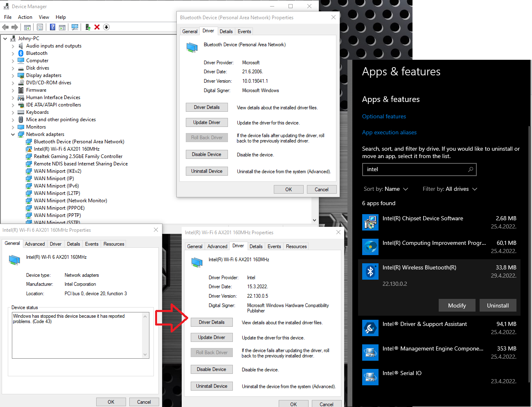This screenshot has width=532, height=407.
Task: Click the Disable device down-arrow toolbar icon
Action: pyautogui.click(x=106, y=27)
